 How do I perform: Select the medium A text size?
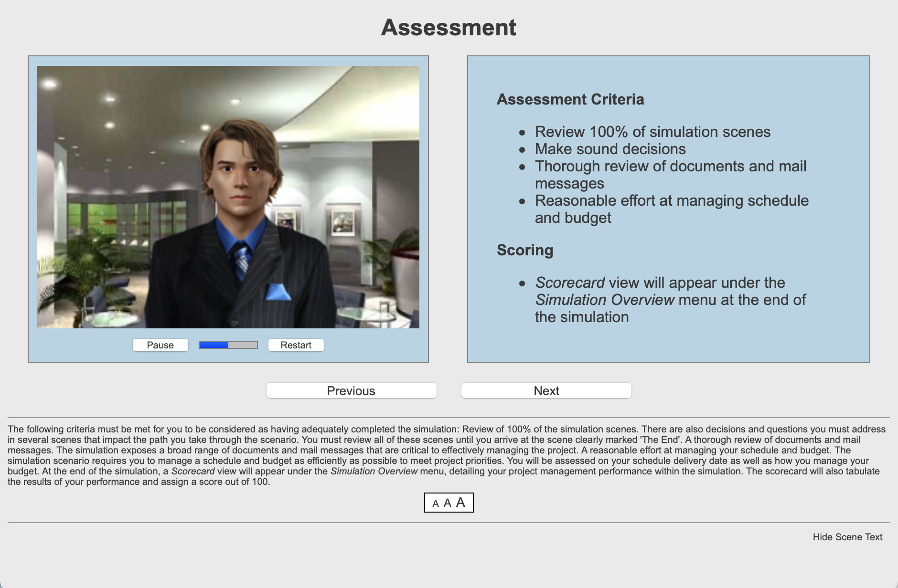point(448,503)
